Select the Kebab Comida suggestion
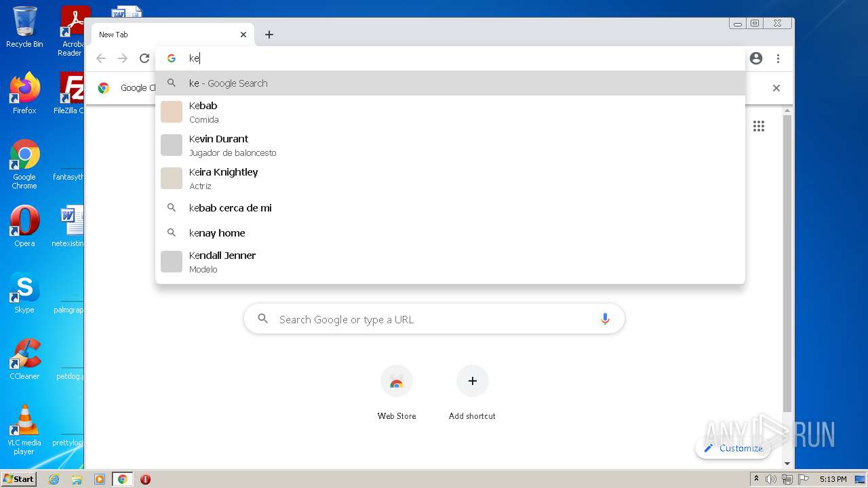The height and width of the screenshot is (488, 868). point(450,112)
